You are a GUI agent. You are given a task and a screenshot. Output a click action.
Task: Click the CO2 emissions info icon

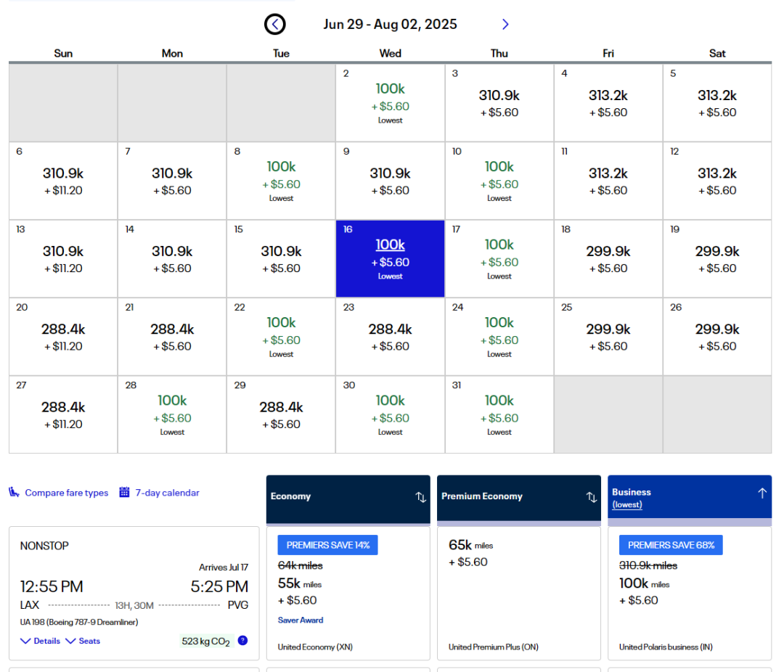click(242, 641)
